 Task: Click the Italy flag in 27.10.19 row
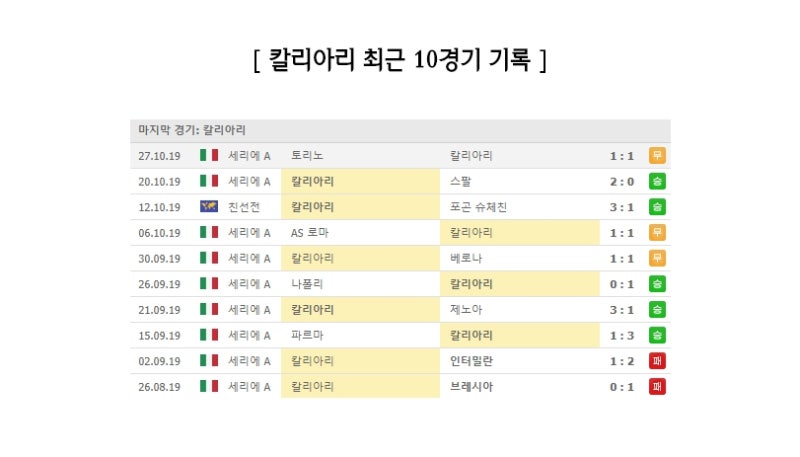209,156
